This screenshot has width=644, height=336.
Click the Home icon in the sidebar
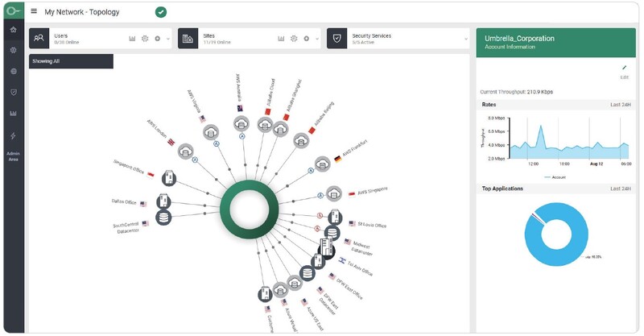(13, 30)
